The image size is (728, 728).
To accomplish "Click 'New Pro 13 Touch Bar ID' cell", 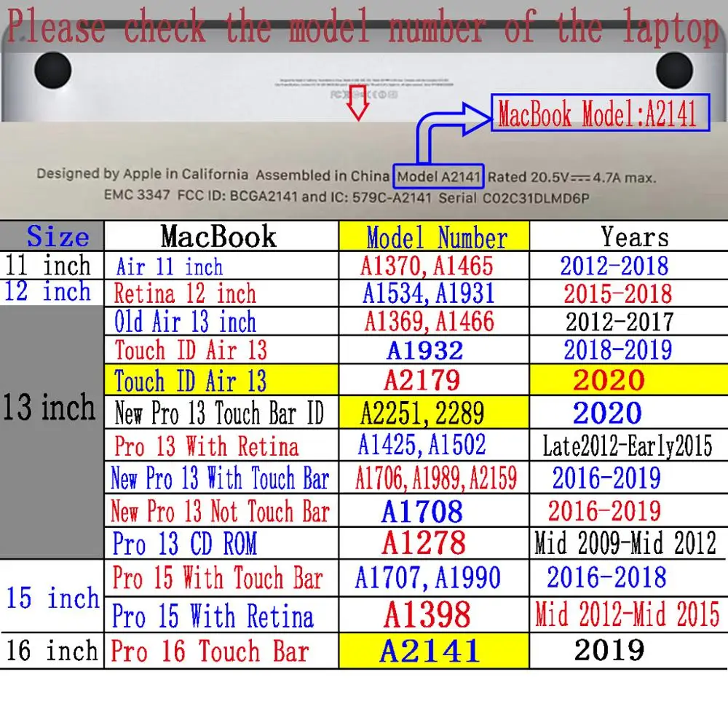I will point(221,412).
